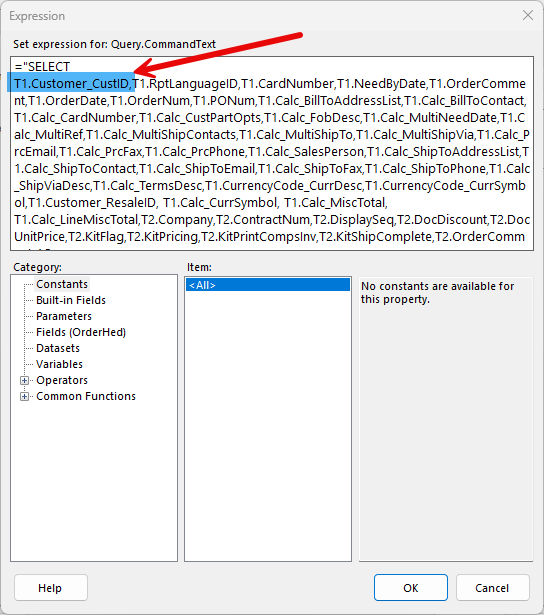Expand the Common Functions tree node
This screenshot has height=615, width=544.
click(x=24, y=397)
